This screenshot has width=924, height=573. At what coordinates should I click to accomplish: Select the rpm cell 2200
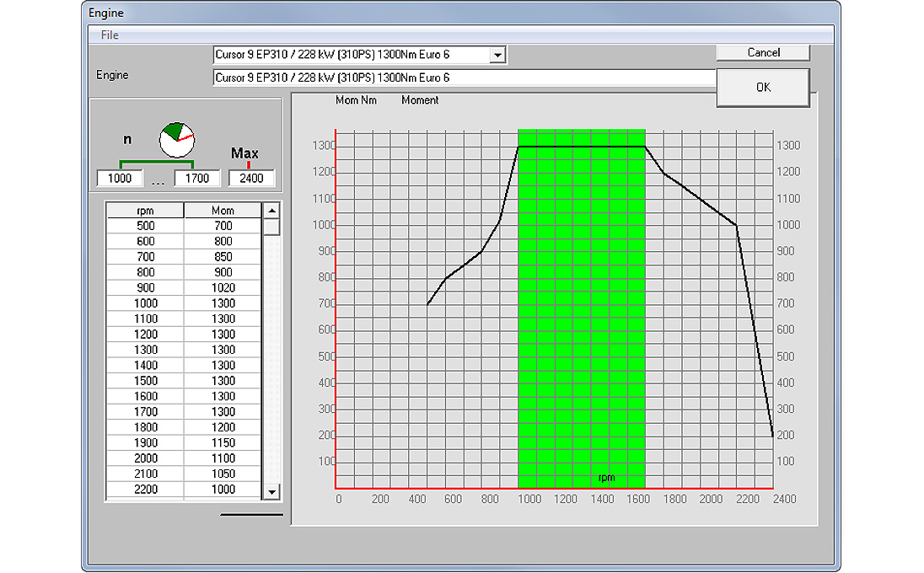tap(145, 490)
